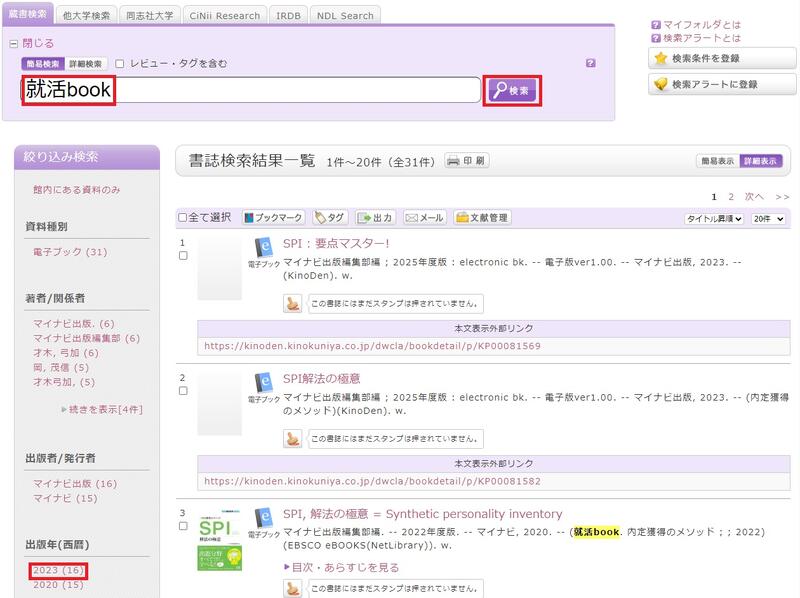Open SPI, 解法の極意 = Synthetic personality inventory
This screenshot has height=598, width=800.
pyautogui.click(x=423, y=514)
